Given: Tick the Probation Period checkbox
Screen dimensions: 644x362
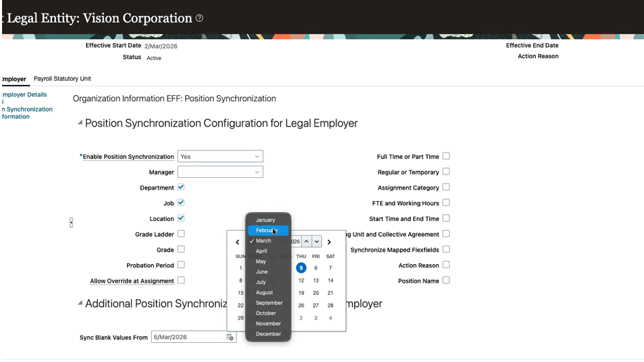Looking at the screenshot, I should [180, 265].
